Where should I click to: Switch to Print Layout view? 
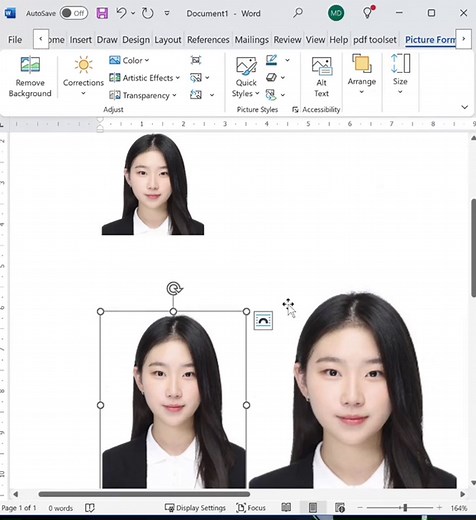(x=313, y=508)
